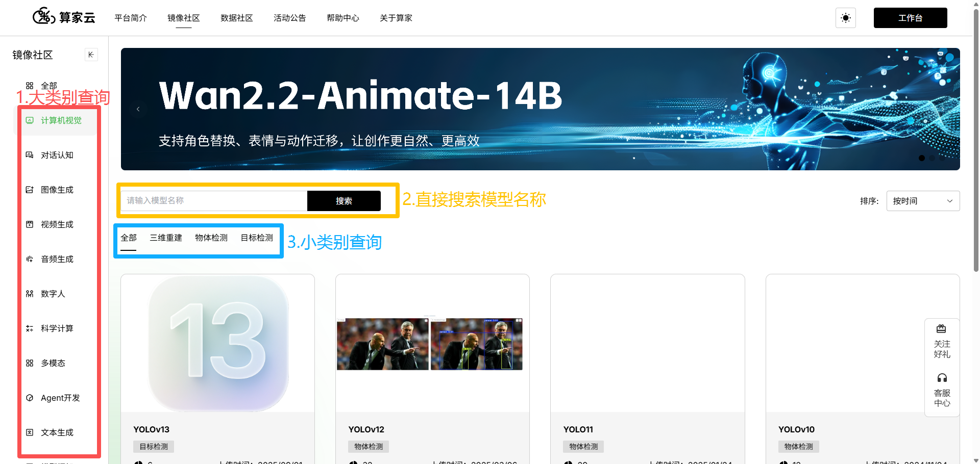Switch to the 目标检测 tab
Viewport: 980px width, 464px height.
257,238
